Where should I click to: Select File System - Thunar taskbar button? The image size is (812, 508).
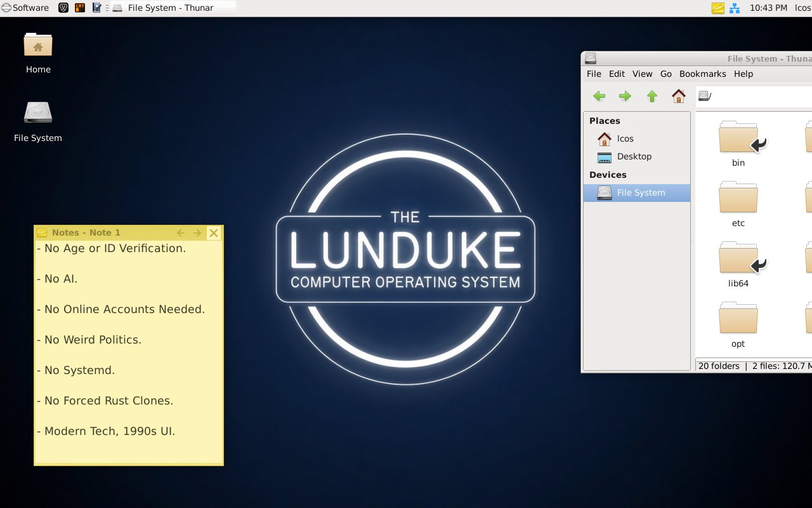tap(171, 8)
